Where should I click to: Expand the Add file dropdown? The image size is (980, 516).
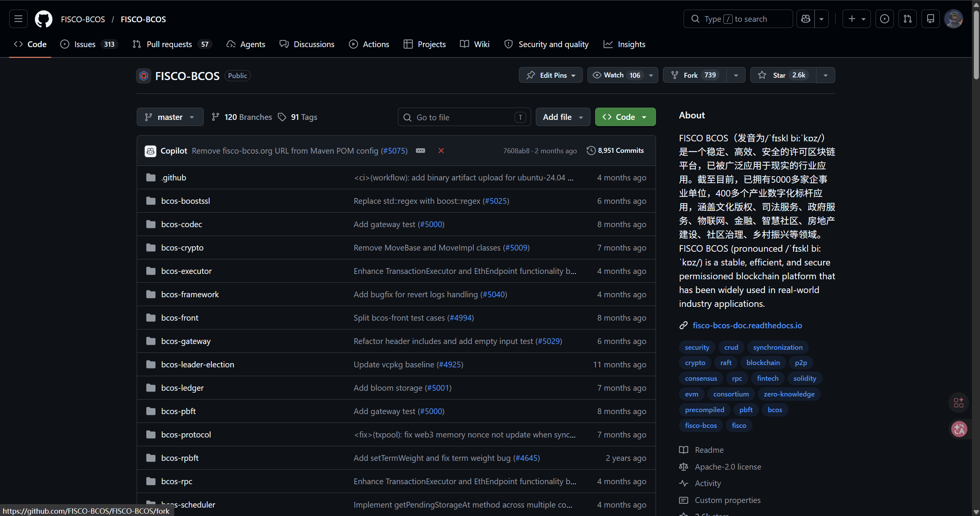tap(563, 117)
